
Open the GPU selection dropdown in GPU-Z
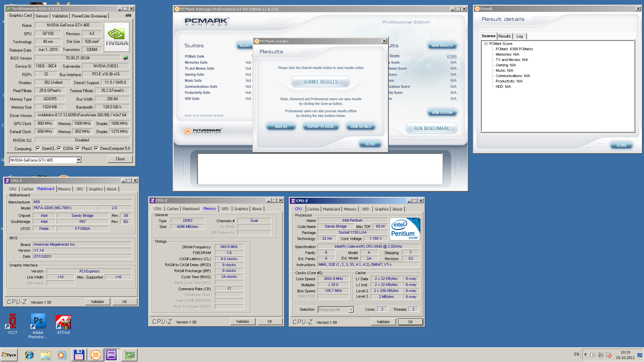coord(78,160)
